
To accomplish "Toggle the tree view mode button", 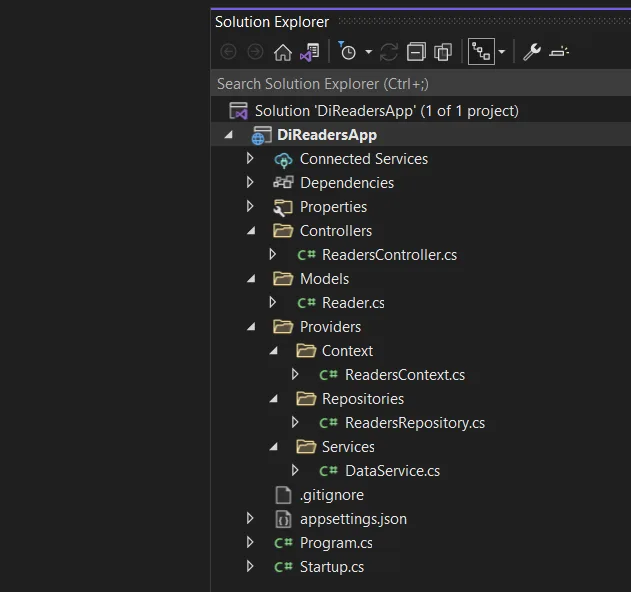I will 481,52.
